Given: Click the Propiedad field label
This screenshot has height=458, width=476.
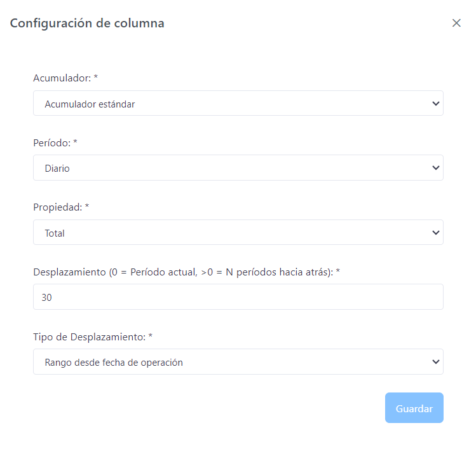Looking at the screenshot, I should (61, 207).
